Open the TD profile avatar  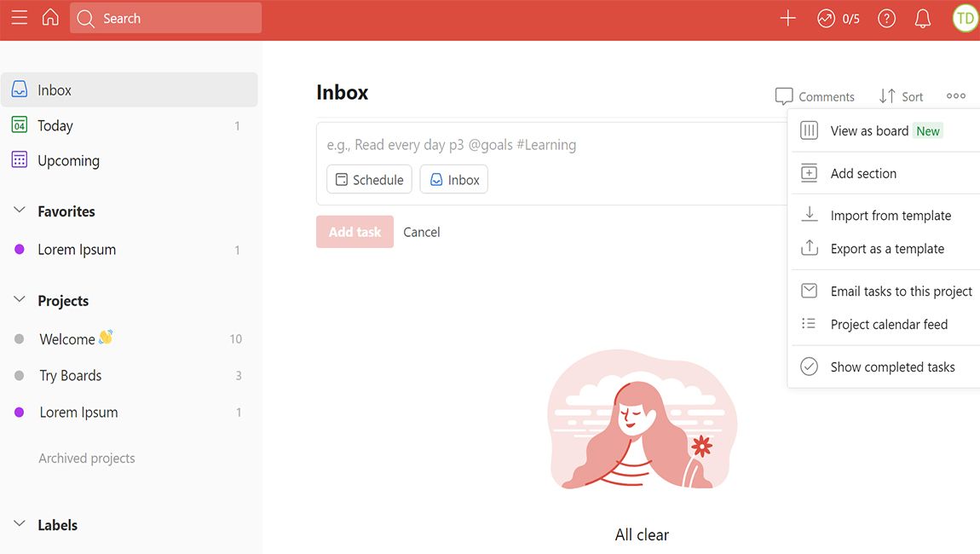coord(965,19)
